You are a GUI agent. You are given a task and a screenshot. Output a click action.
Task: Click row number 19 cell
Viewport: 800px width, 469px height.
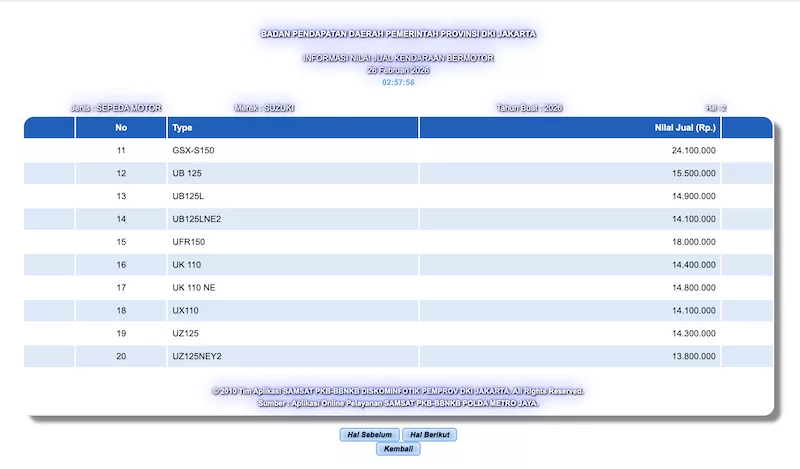coord(121,333)
